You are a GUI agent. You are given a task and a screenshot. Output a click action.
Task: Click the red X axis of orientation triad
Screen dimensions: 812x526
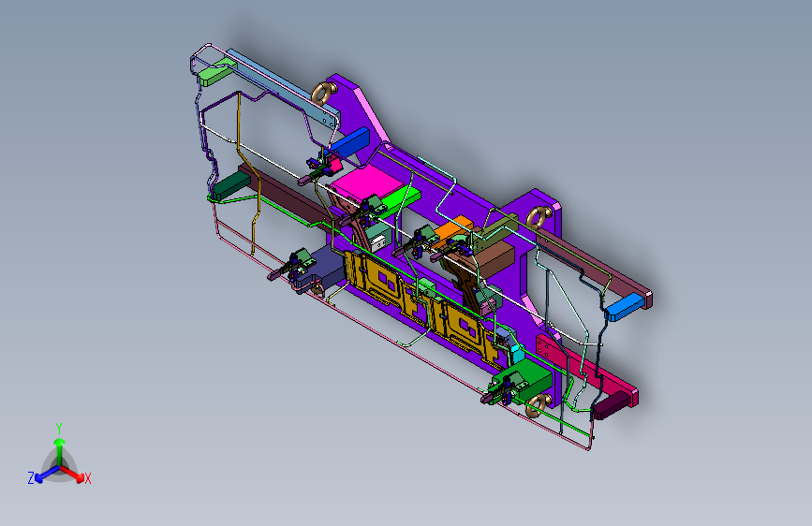[73, 475]
